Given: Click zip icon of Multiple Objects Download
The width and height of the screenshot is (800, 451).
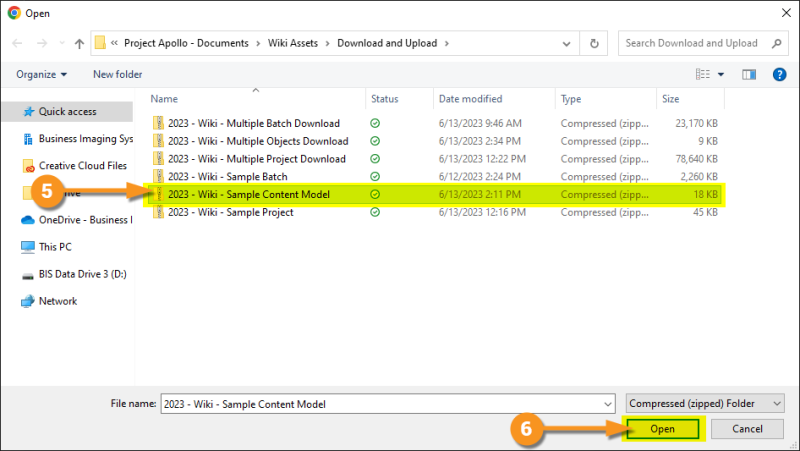Looking at the screenshot, I should [159, 141].
